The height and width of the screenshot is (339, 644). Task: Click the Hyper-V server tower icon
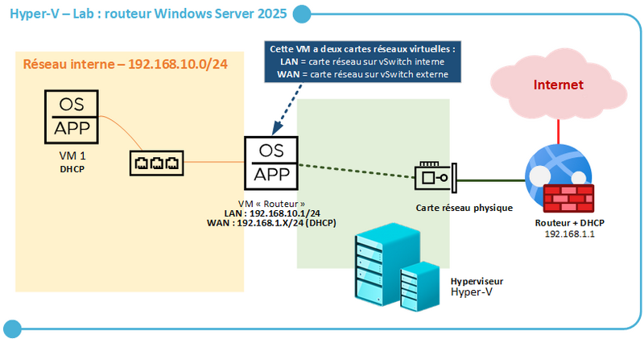pos(388,264)
